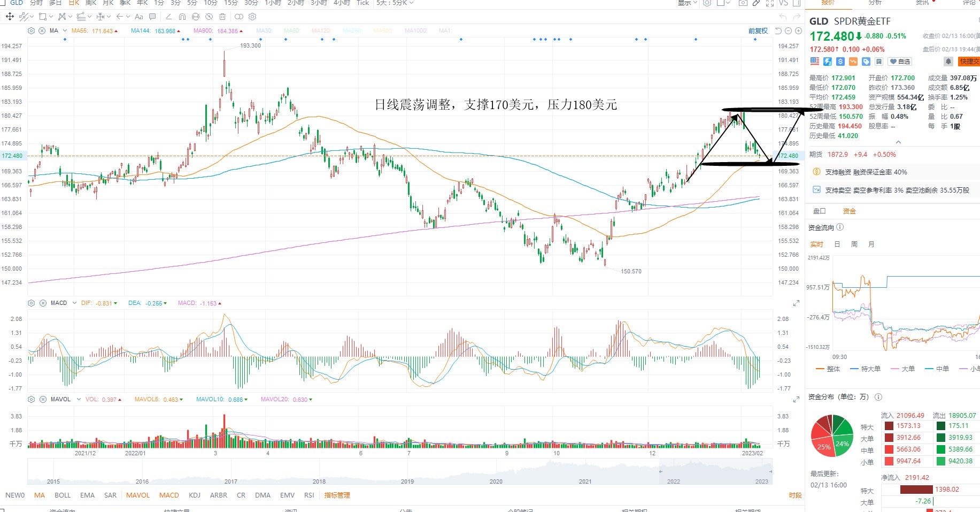Screen dimensions: 980x512
Task: Toggle the BOLL indicator
Action: pos(63,495)
